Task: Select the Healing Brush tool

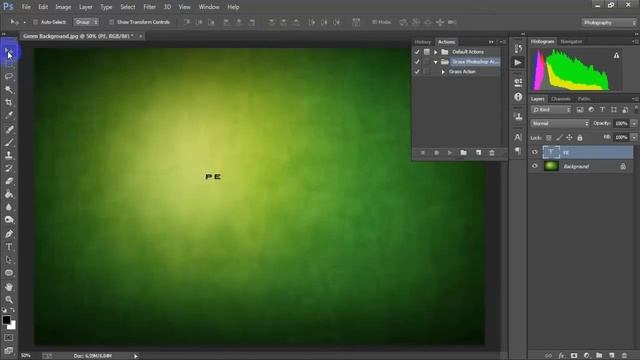Action: point(9,129)
